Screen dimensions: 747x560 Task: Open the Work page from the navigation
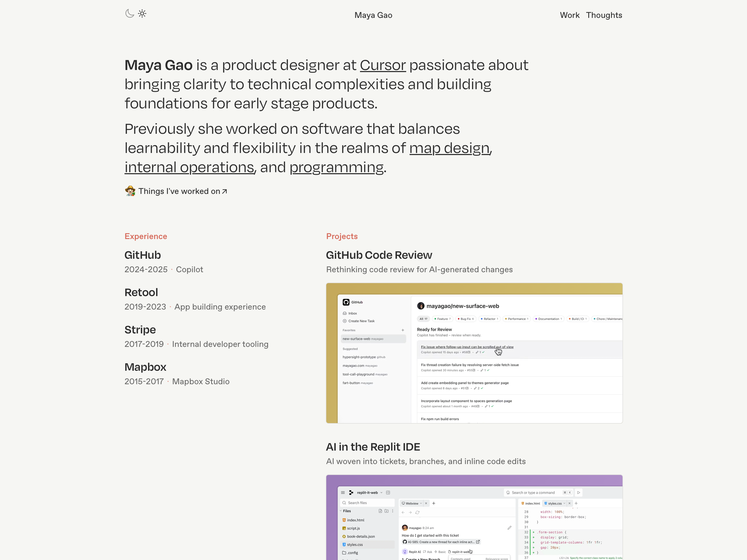570,15
